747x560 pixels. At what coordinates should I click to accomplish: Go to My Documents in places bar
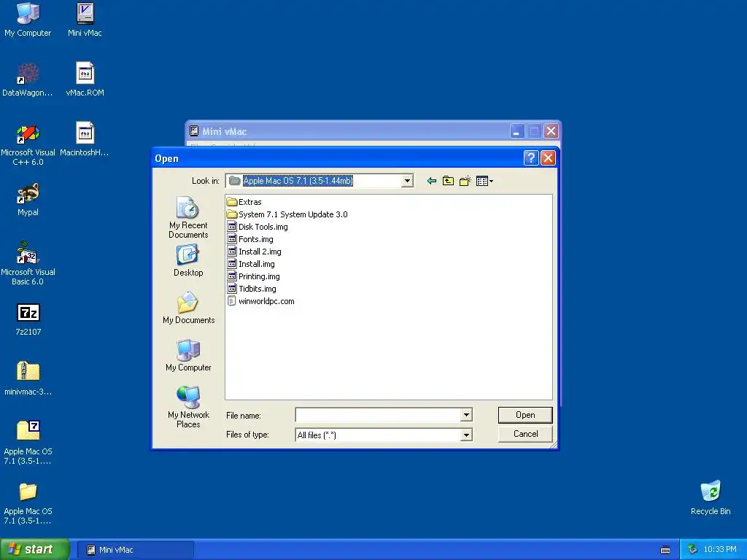click(x=188, y=308)
